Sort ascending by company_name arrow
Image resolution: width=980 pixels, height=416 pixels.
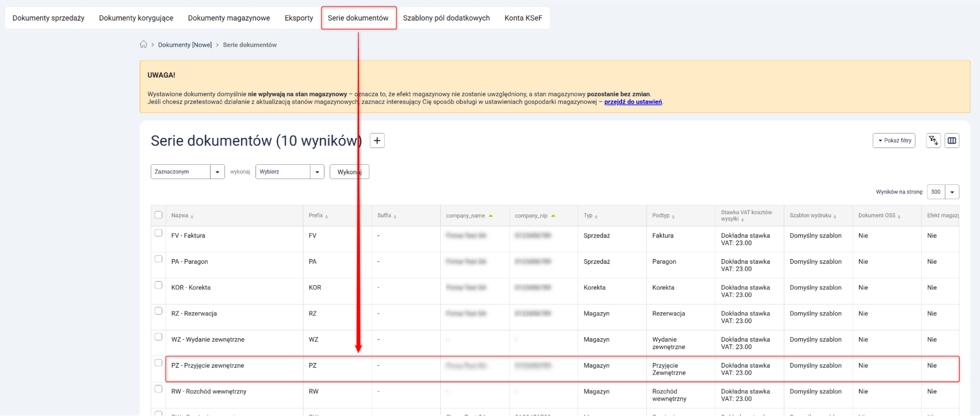(x=491, y=216)
